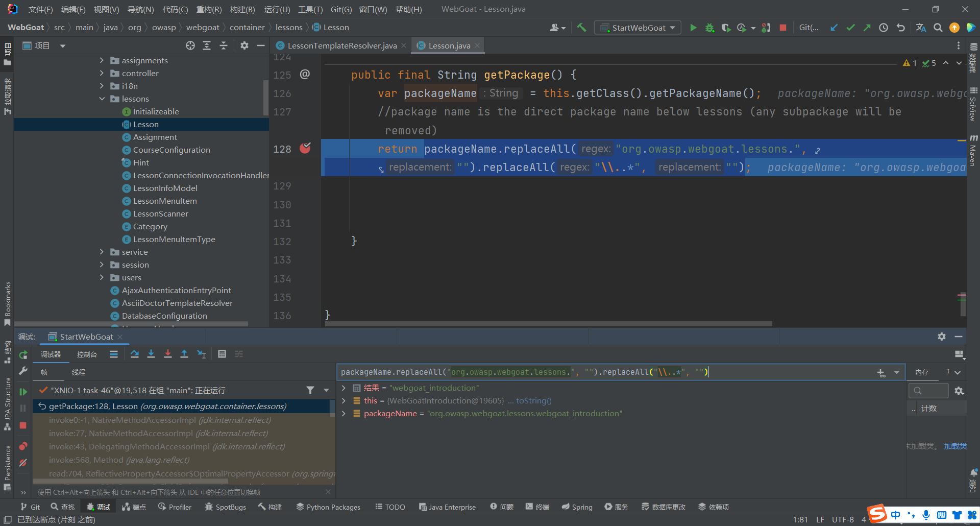Select LessonScanner class in tree
This screenshot has width=980, height=526.
(160, 213)
